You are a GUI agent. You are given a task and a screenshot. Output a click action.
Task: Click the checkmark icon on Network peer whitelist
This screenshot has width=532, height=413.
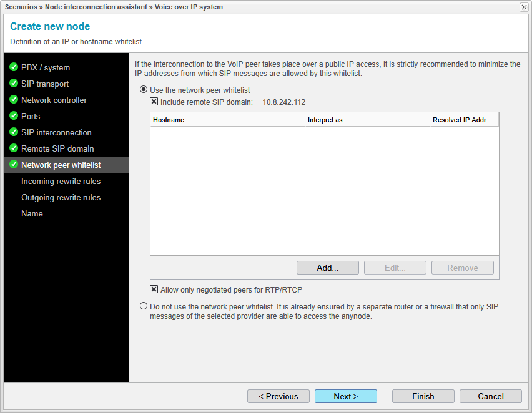click(x=13, y=165)
